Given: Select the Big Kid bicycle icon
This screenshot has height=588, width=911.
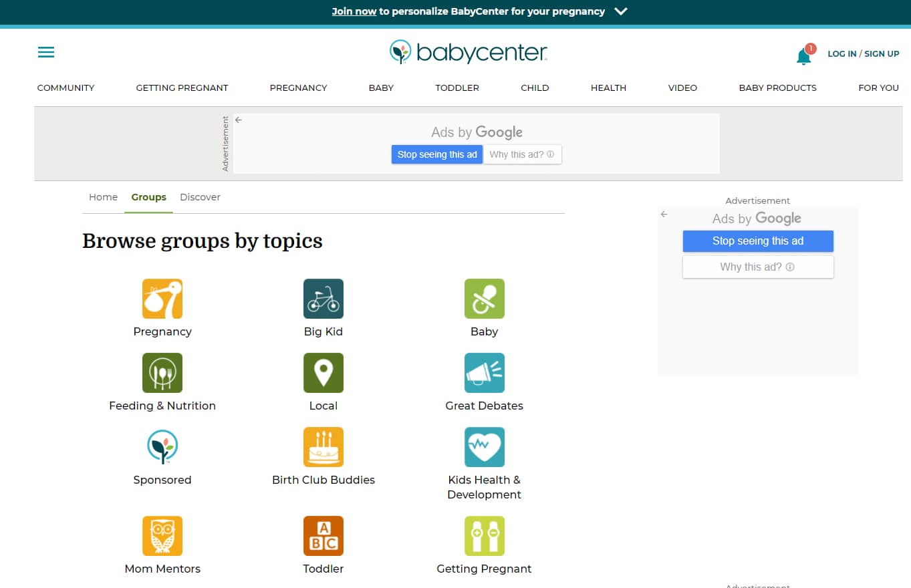Looking at the screenshot, I should (x=323, y=299).
